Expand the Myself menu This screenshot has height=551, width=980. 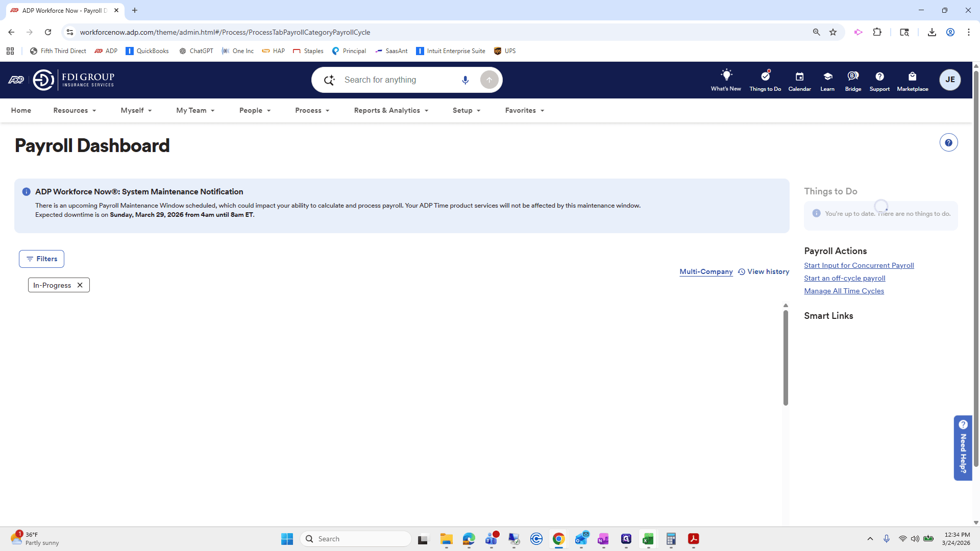coord(136,110)
